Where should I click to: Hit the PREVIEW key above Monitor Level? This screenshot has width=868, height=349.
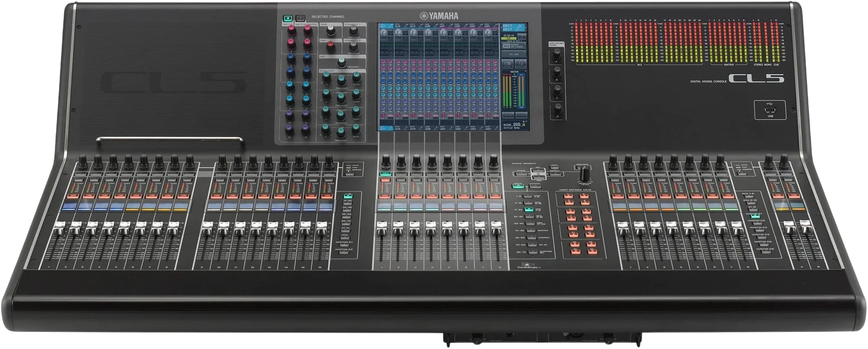(583, 167)
